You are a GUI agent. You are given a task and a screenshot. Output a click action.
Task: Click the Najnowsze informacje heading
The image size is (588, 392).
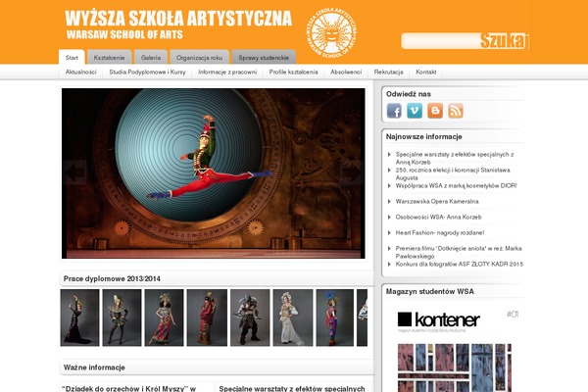pos(423,136)
